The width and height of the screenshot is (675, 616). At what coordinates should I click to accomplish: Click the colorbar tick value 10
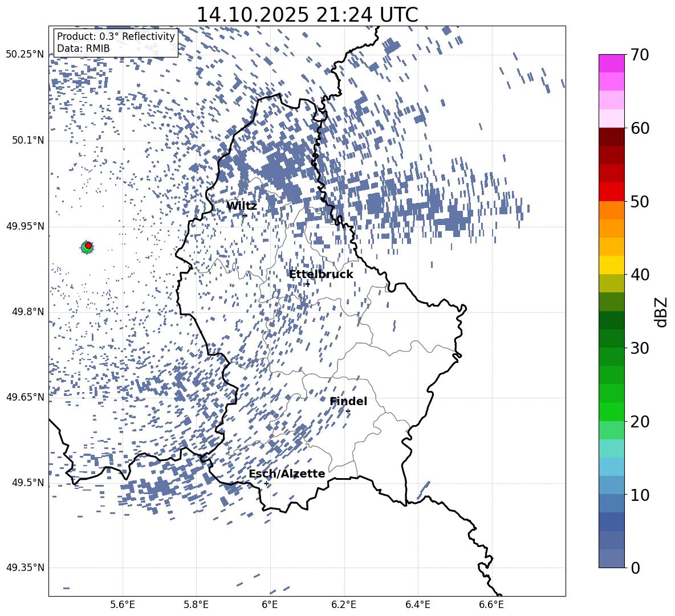point(640,495)
